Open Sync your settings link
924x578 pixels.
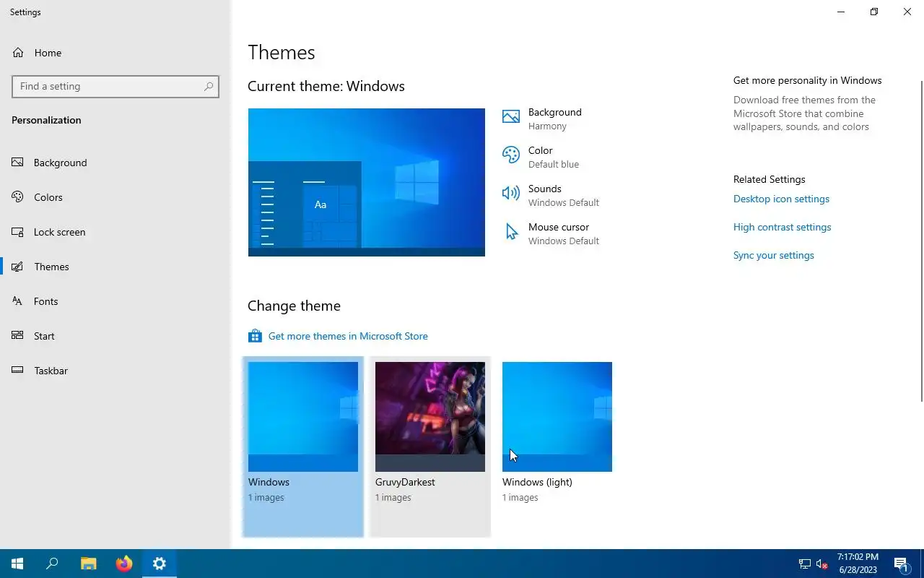tap(774, 255)
